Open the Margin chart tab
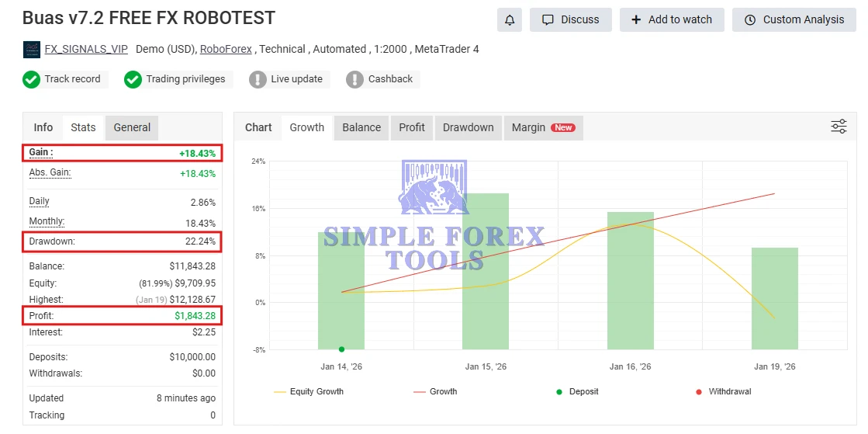Screen dimensions: 868x434 click(544, 127)
